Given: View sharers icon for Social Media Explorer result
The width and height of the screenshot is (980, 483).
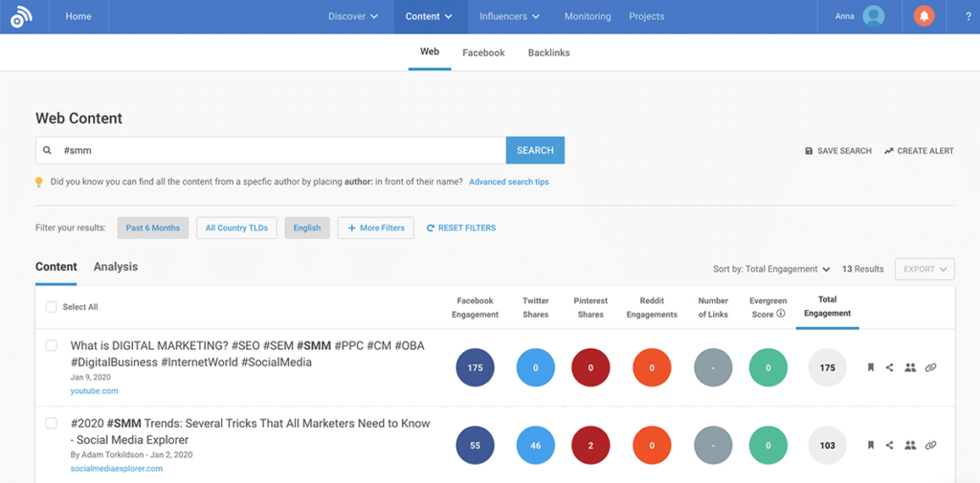Looking at the screenshot, I should (x=910, y=446).
